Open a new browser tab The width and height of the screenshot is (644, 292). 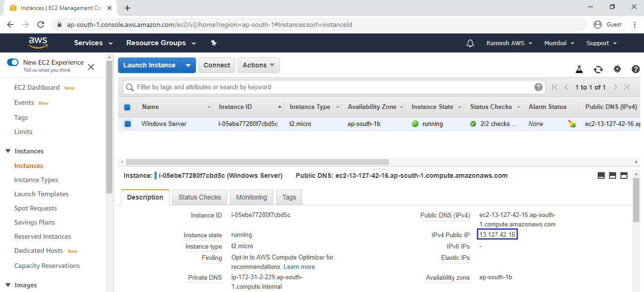tap(127, 8)
